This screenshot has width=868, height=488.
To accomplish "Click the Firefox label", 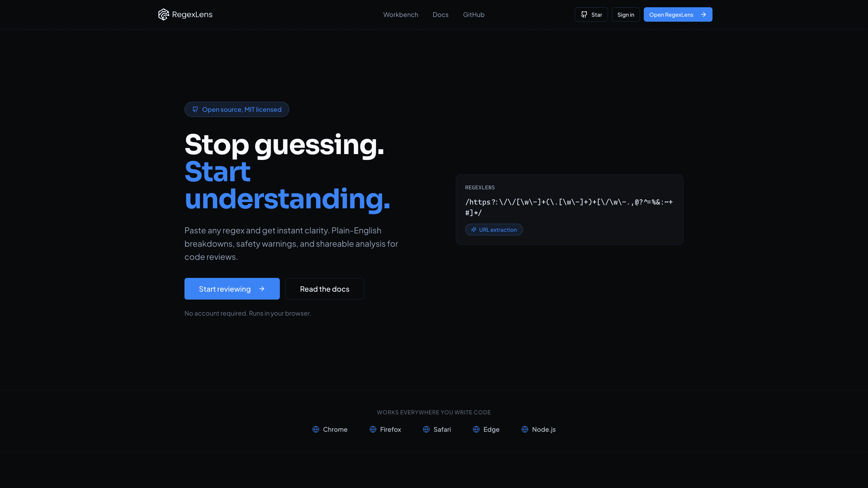I will [x=391, y=429].
